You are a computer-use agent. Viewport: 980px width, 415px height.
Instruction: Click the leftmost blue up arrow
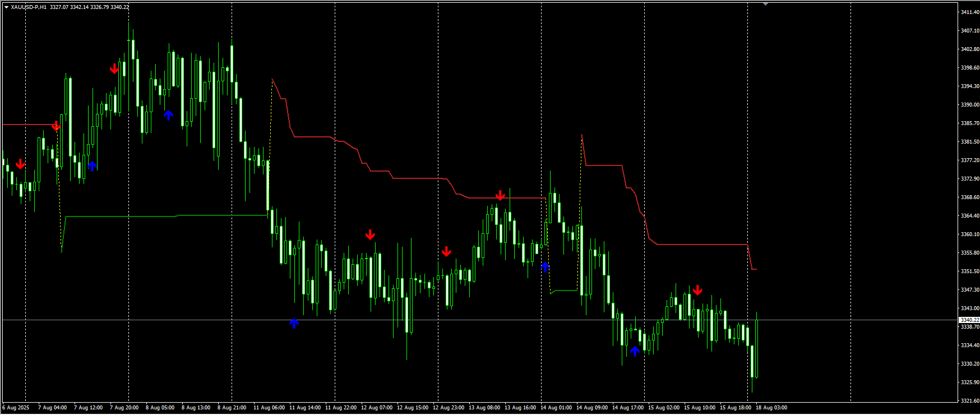(93, 166)
